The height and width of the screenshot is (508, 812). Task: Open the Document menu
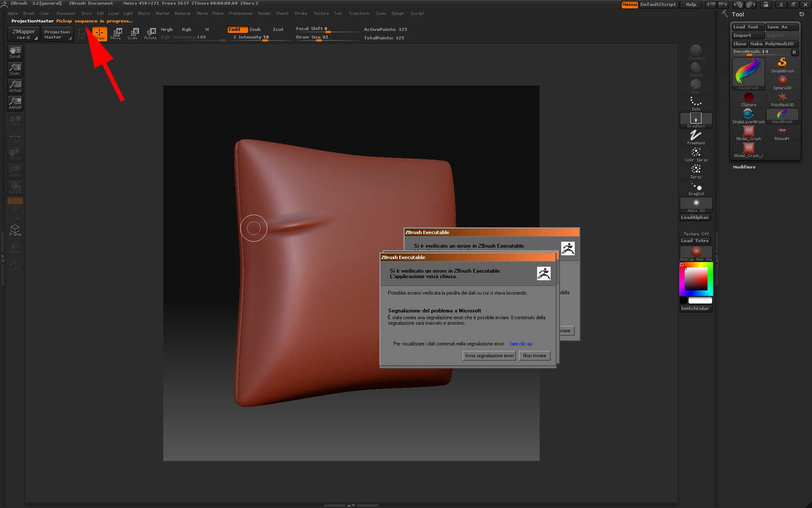(x=66, y=14)
